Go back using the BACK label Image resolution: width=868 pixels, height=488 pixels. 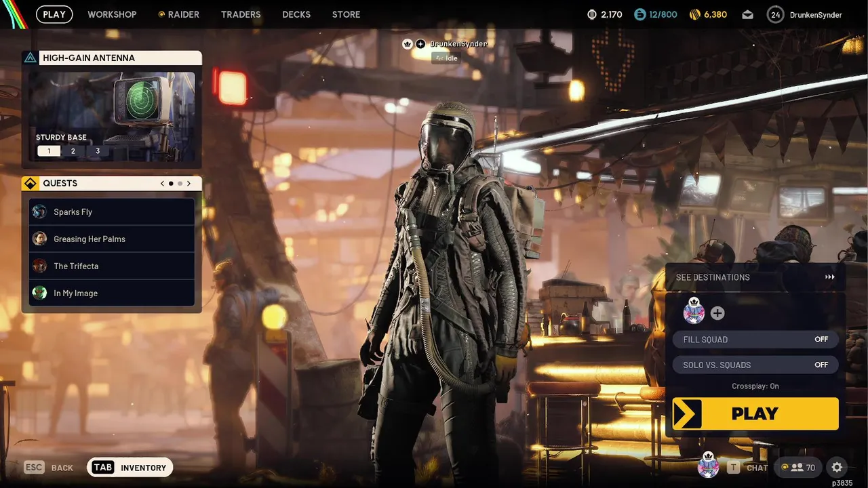point(62,468)
